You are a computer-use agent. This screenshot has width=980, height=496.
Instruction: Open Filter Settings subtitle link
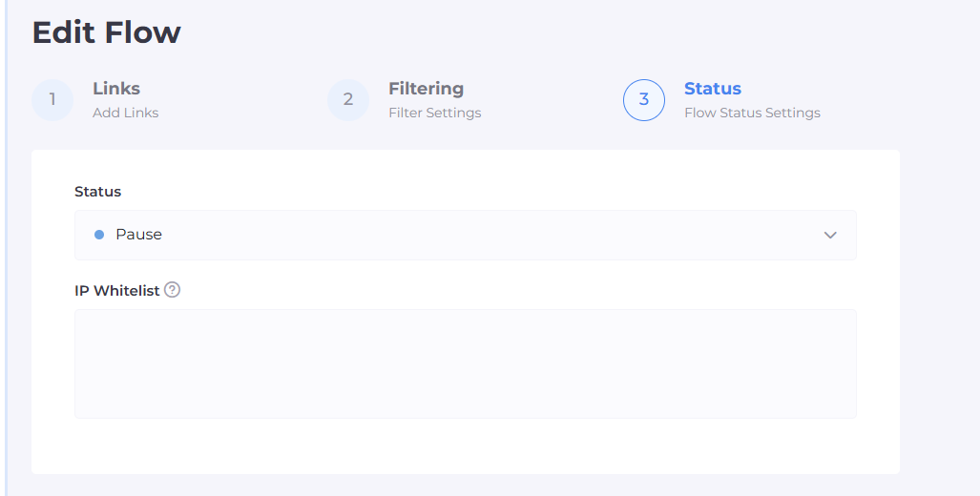click(x=434, y=113)
